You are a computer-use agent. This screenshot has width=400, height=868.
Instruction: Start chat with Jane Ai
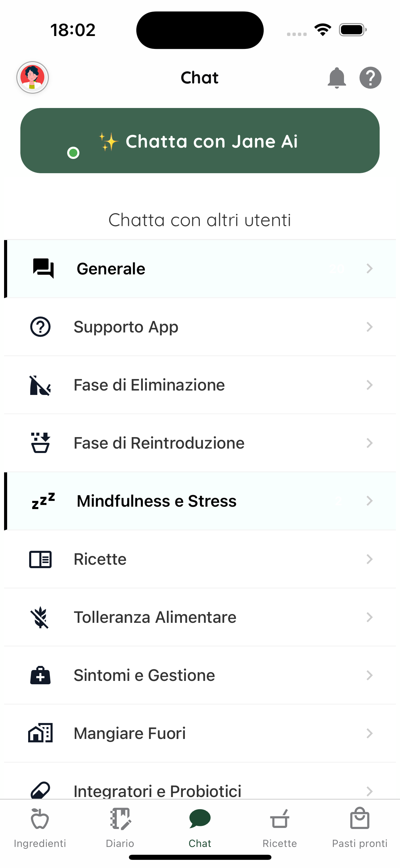(200, 141)
